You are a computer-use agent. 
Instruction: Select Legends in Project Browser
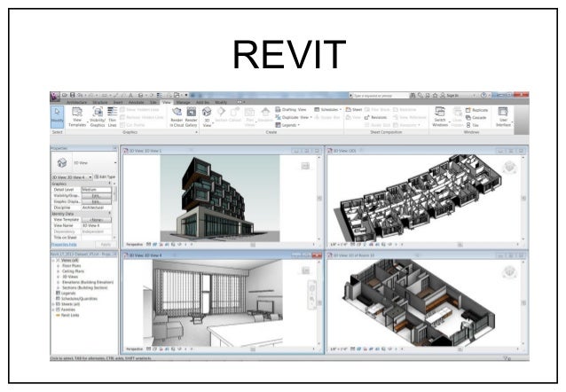[x=68, y=293]
